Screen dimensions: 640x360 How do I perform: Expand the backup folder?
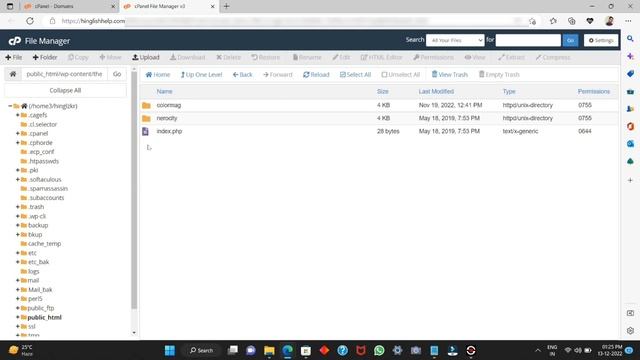click(18, 225)
